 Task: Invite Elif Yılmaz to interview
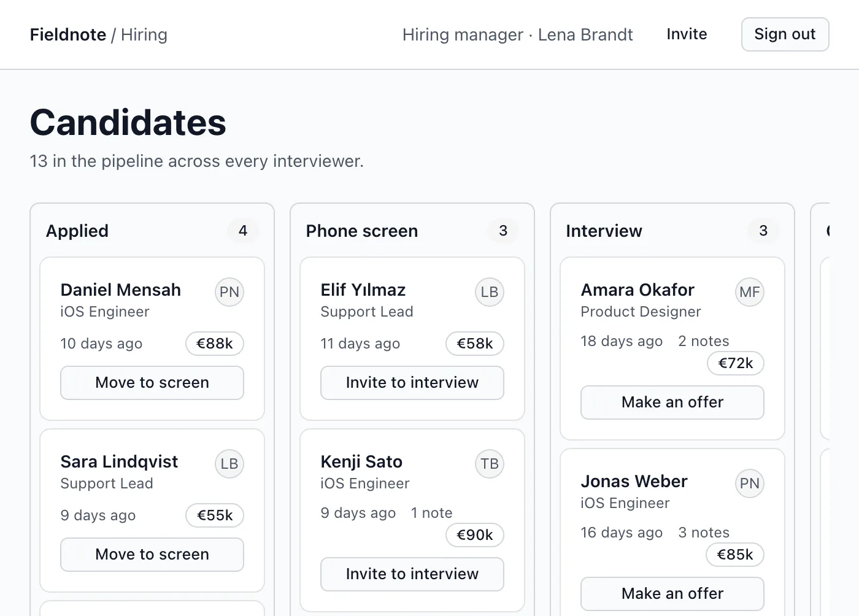coord(412,383)
